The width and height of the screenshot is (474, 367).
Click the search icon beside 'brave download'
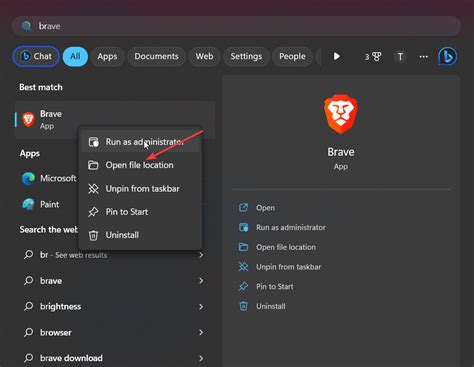coord(29,358)
